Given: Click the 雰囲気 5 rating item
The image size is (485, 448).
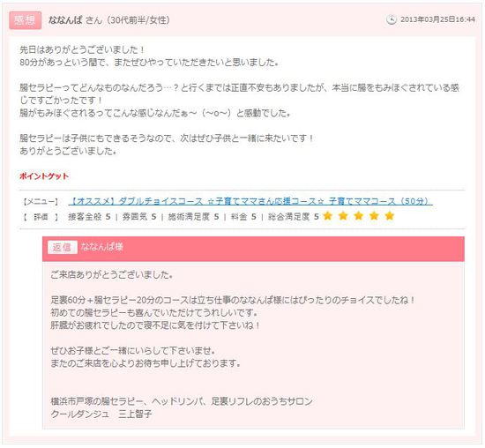Looking at the screenshot, I should (x=139, y=217).
